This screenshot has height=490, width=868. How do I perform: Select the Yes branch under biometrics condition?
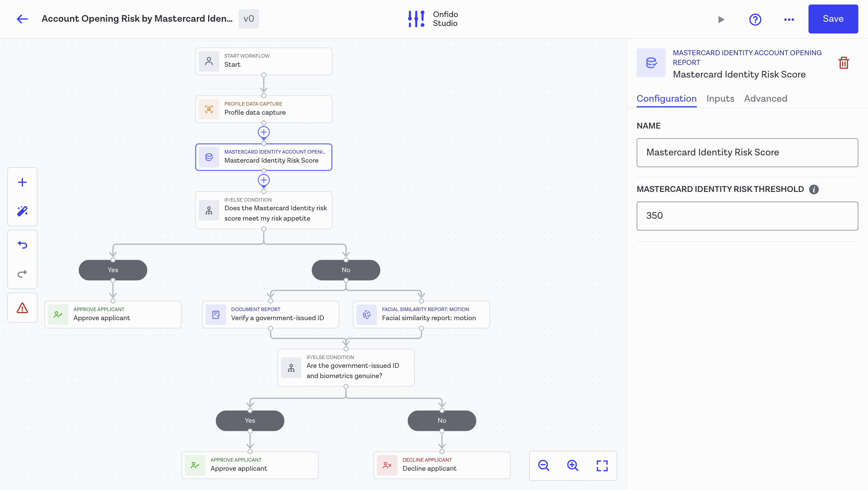coord(250,421)
